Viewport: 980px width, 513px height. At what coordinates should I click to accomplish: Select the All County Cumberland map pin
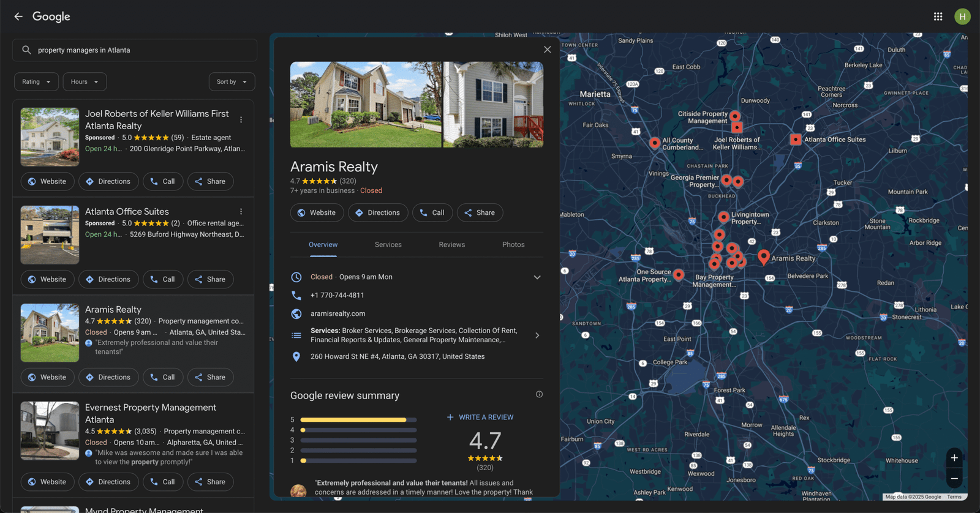tap(655, 143)
